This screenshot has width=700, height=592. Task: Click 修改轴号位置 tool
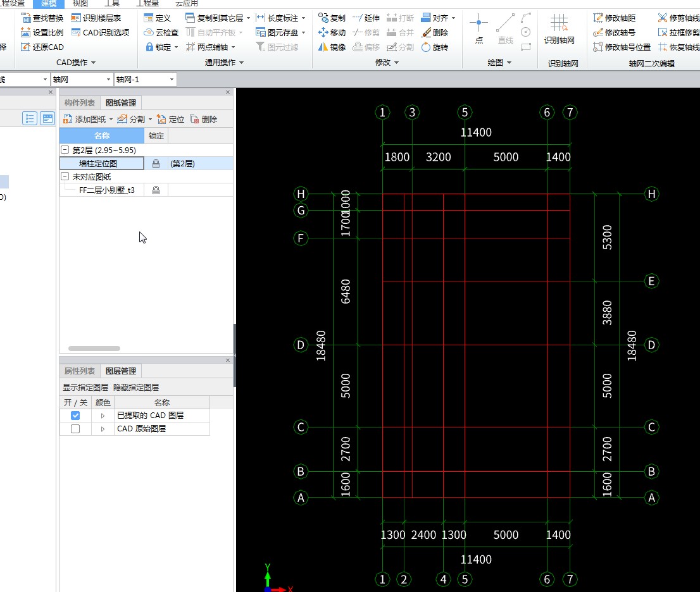coord(622,47)
